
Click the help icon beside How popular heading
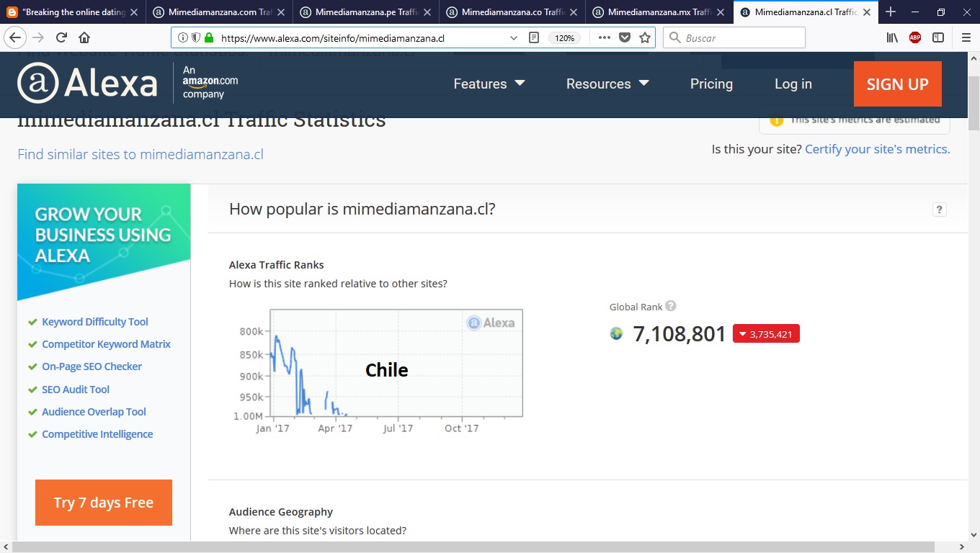pyautogui.click(x=939, y=210)
